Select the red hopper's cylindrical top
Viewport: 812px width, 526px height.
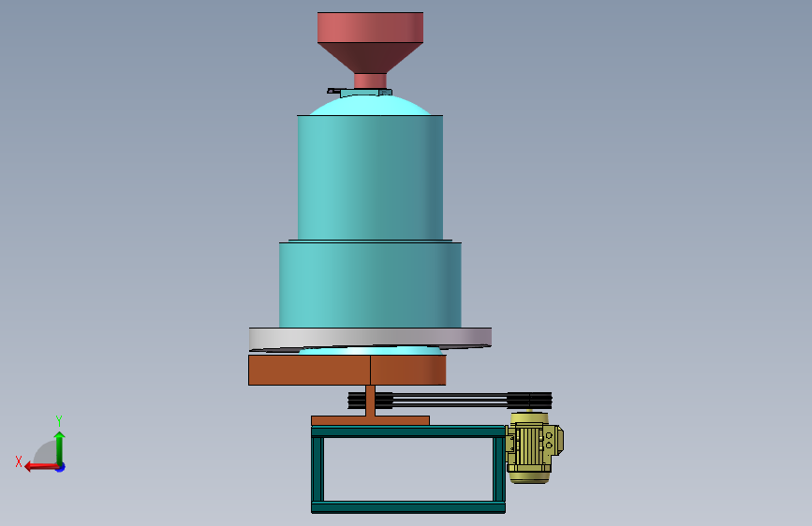tap(370, 27)
